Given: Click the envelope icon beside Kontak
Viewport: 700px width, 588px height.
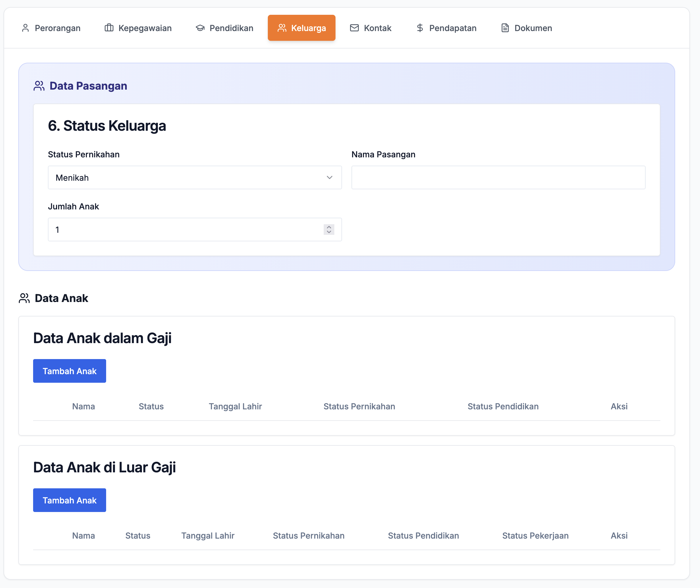Looking at the screenshot, I should pyautogui.click(x=354, y=28).
